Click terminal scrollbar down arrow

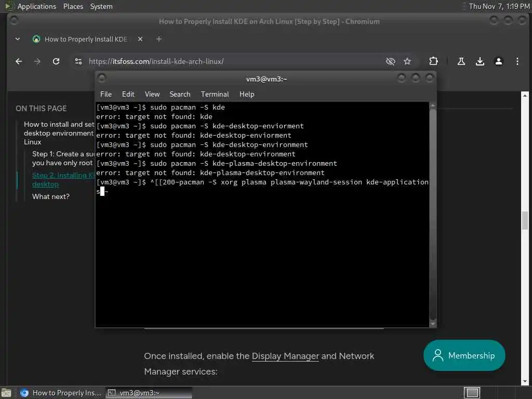433,324
